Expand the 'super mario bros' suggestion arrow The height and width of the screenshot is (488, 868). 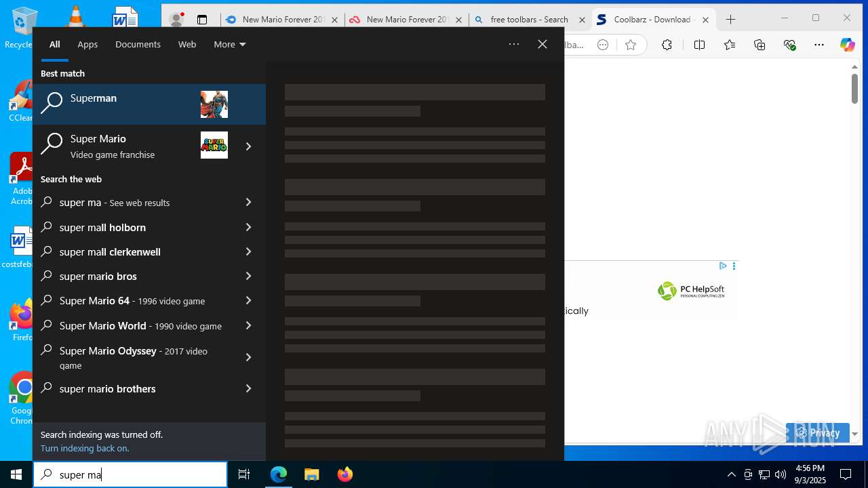tap(248, 276)
